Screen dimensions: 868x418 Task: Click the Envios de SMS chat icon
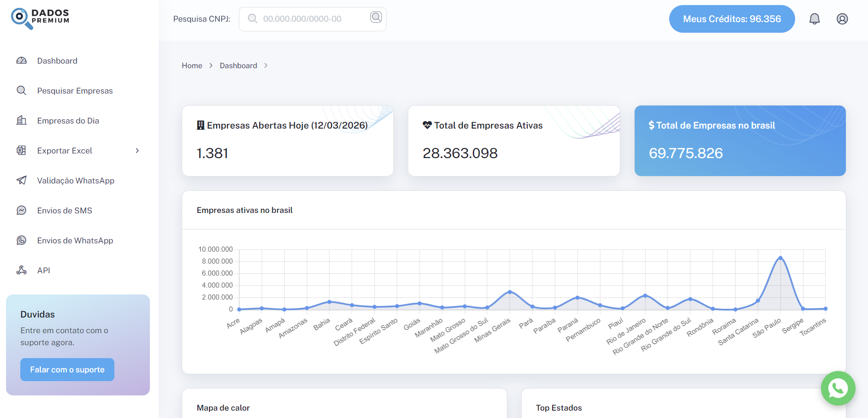coord(22,211)
